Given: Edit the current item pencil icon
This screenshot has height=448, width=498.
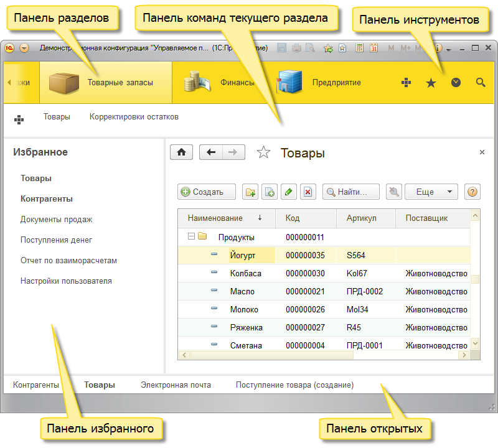Looking at the screenshot, I should [289, 192].
